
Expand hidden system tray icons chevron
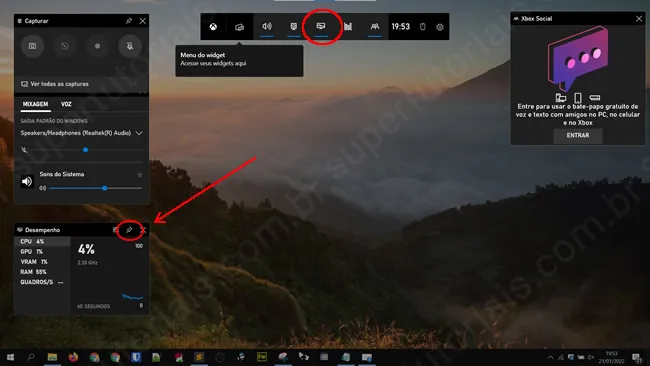(x=551, y=357)
